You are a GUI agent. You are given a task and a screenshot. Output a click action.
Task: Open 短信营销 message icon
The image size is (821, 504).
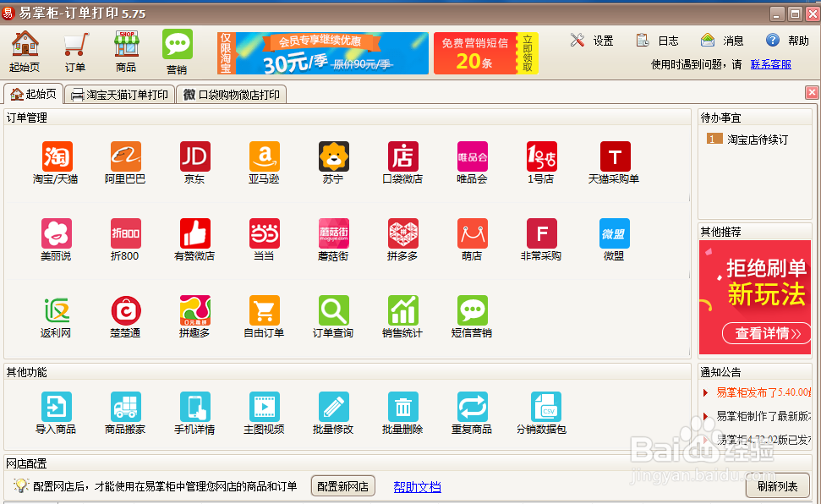(473, 310)
